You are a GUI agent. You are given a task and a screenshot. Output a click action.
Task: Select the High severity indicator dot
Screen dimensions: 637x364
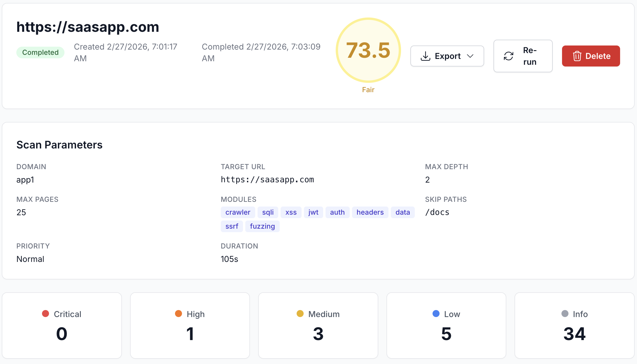point(178,314)
